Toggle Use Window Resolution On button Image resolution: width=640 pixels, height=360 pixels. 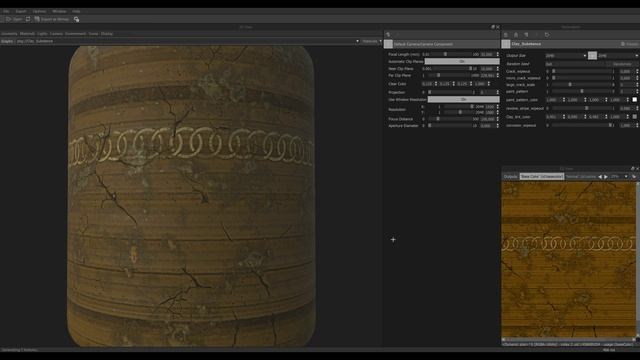[x=463, y=99]
